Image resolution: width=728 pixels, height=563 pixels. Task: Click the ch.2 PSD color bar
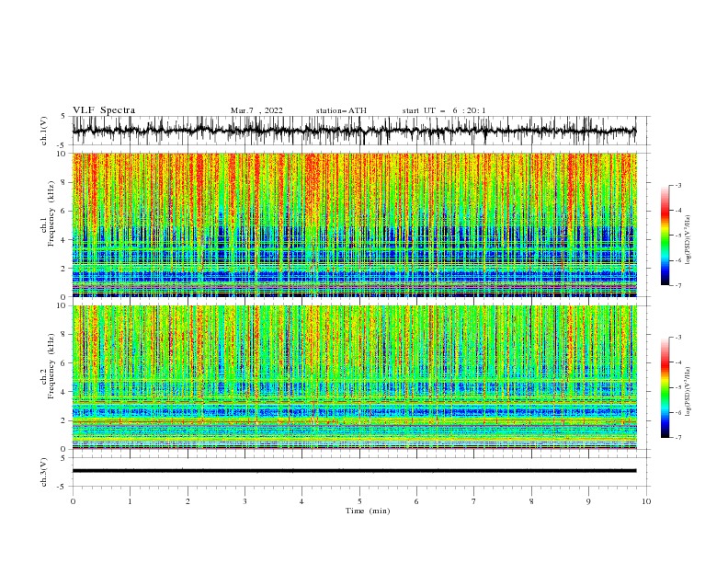[665, 387]
